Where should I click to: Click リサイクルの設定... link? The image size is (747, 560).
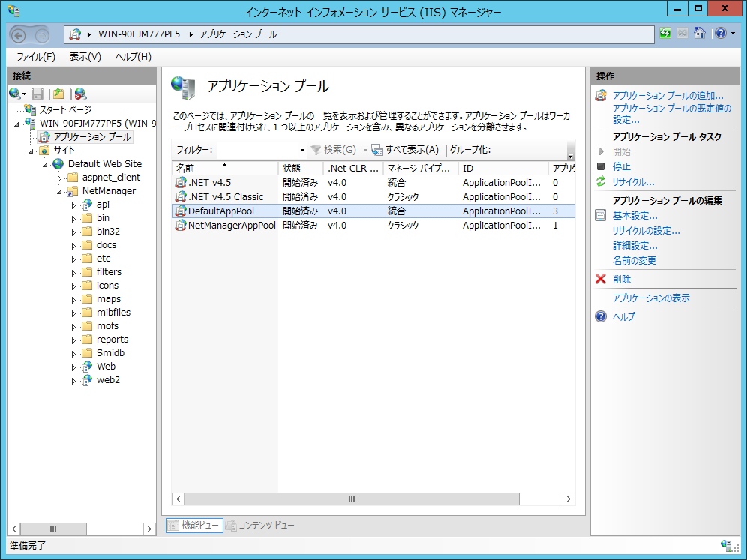pos(646,231)
